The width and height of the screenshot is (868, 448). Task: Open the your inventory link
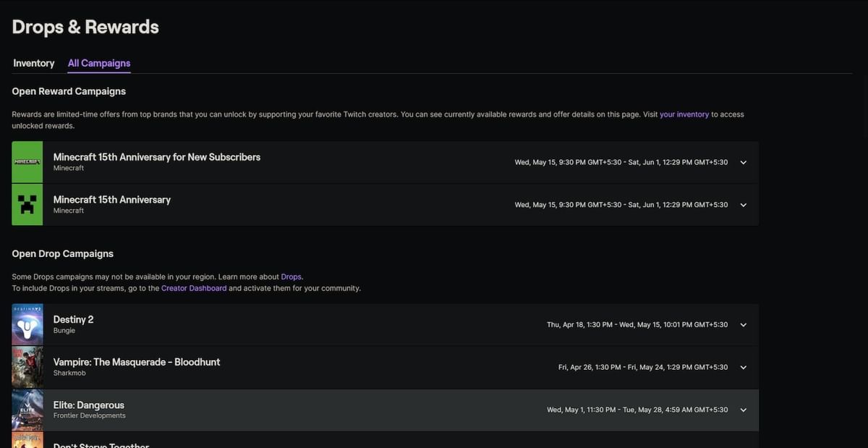pos(684,114)
